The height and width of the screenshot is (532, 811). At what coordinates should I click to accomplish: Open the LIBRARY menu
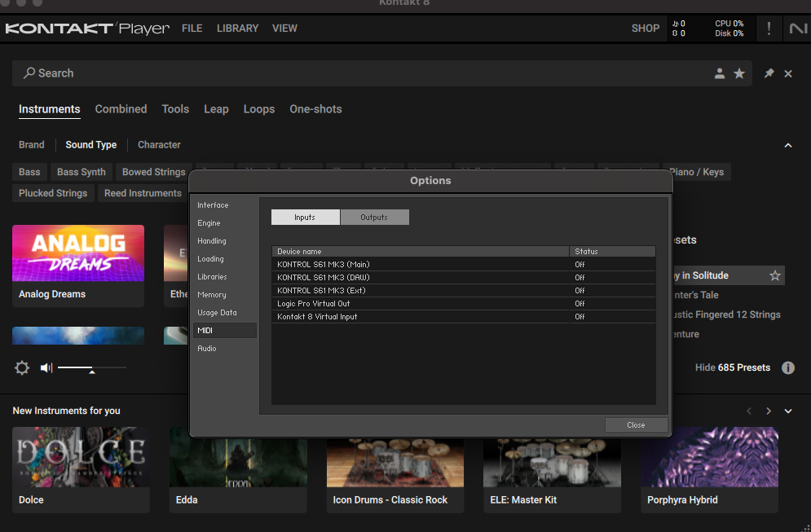coord(237,29)
